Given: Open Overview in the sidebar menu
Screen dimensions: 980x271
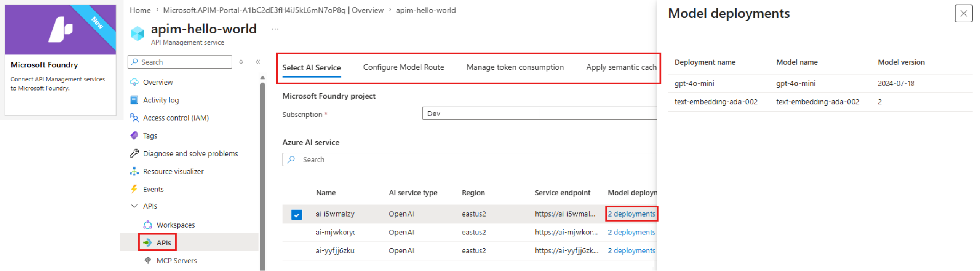Looking at the screenshot, I should point(158,82).
